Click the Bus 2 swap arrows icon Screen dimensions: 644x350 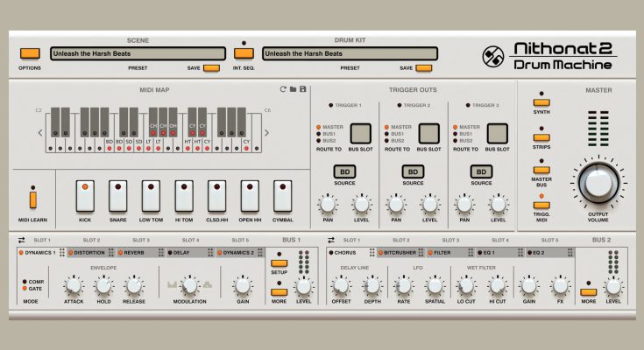331,240
